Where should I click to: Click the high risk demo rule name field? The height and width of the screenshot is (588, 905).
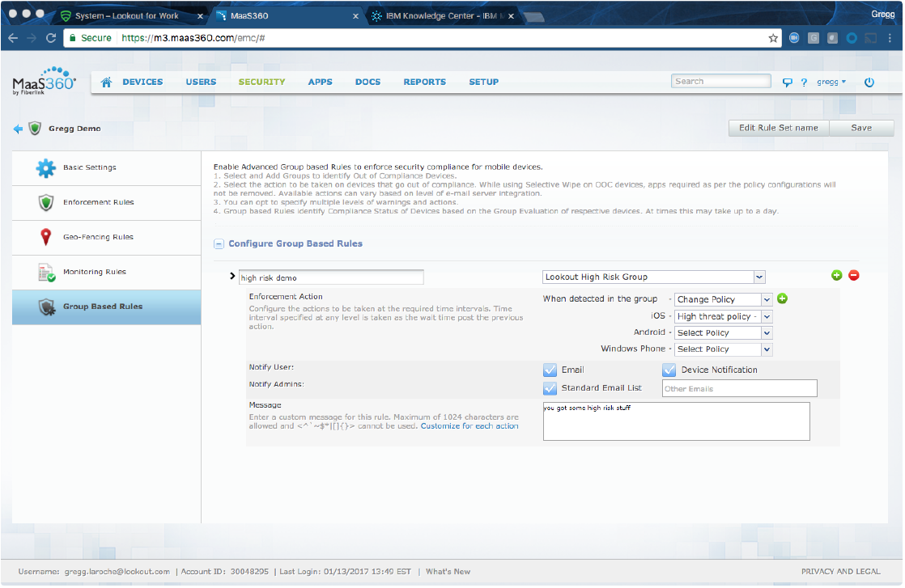point(331,278)
